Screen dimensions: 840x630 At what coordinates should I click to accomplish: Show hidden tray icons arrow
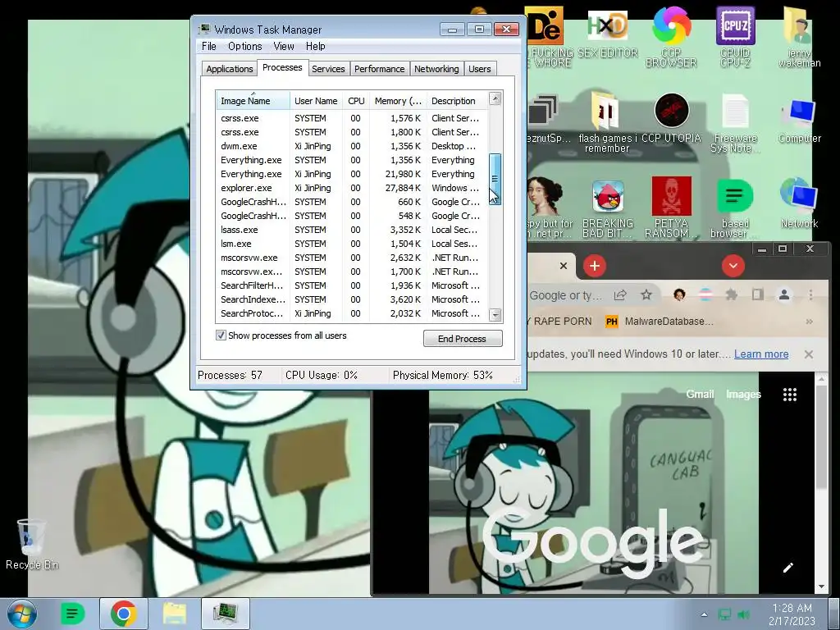[704, 614]
